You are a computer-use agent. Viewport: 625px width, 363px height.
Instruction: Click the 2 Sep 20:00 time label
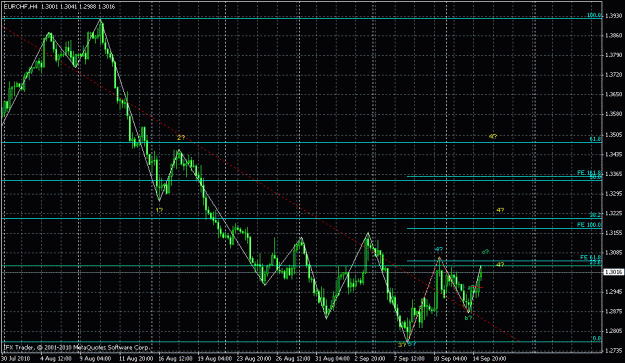(370, 358)
